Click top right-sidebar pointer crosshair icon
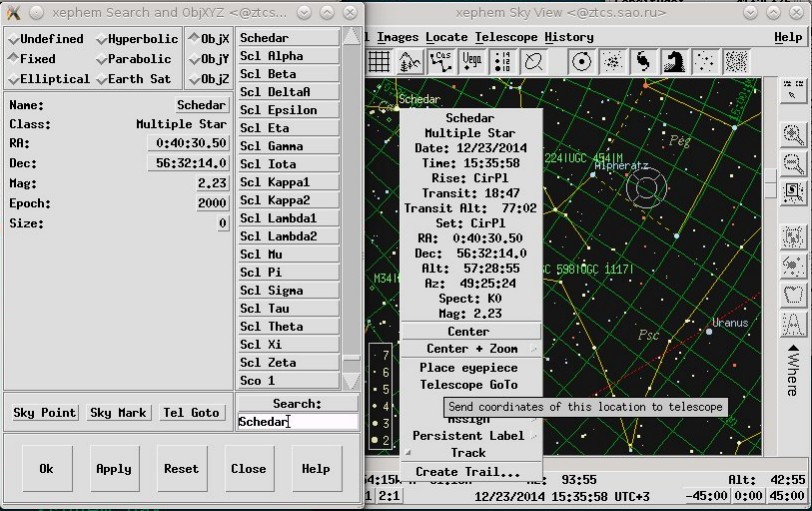Screen dimensions: 812x511 click(x=793, y=91)
